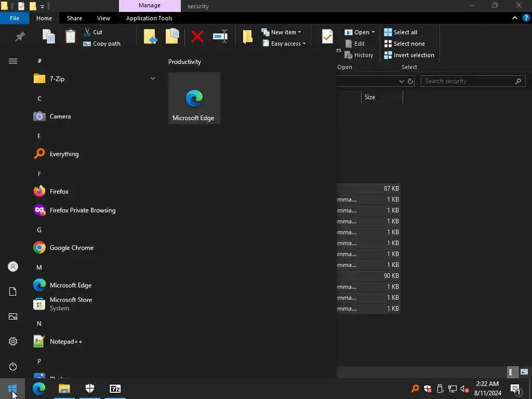The height and width of the screenshot is (399, 532).
Task: Pin to Quick access icon
Action: click(x=20, y=36)
